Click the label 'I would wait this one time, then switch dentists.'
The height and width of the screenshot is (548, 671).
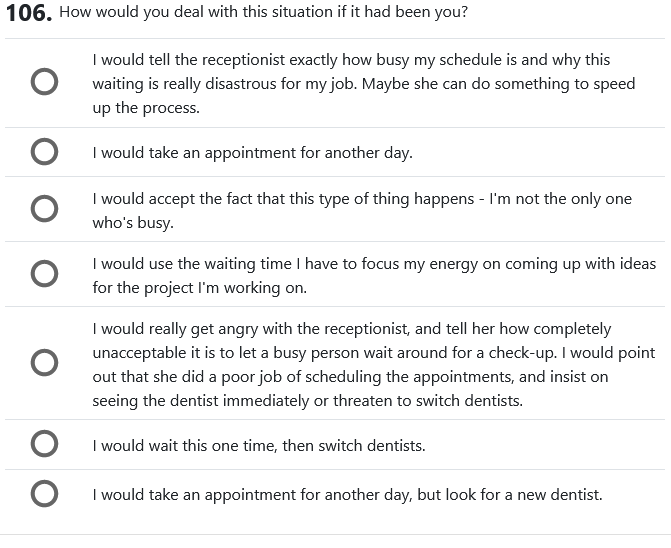[x=258, y=445]
